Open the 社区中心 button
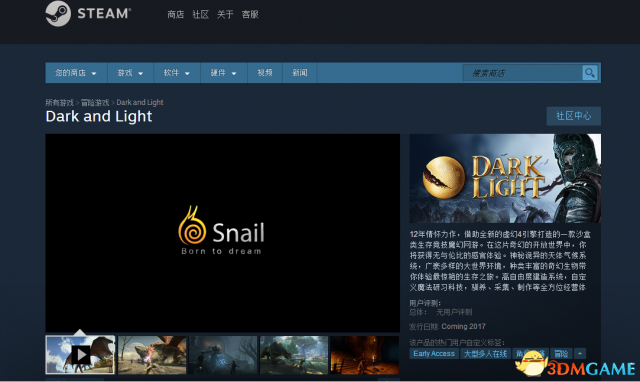Viewport: 640px width, 382px height. [x=573, y=116]
